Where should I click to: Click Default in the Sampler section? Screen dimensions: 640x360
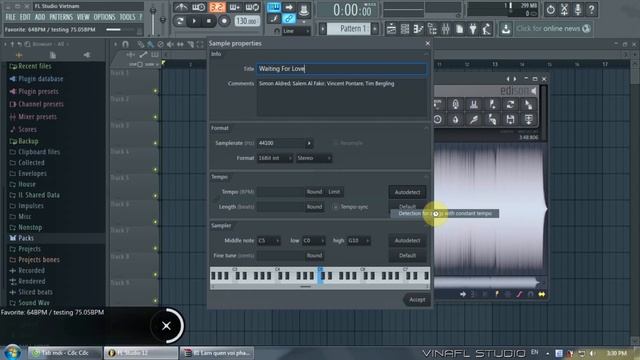pyautogui.click(x=407, y=256)
